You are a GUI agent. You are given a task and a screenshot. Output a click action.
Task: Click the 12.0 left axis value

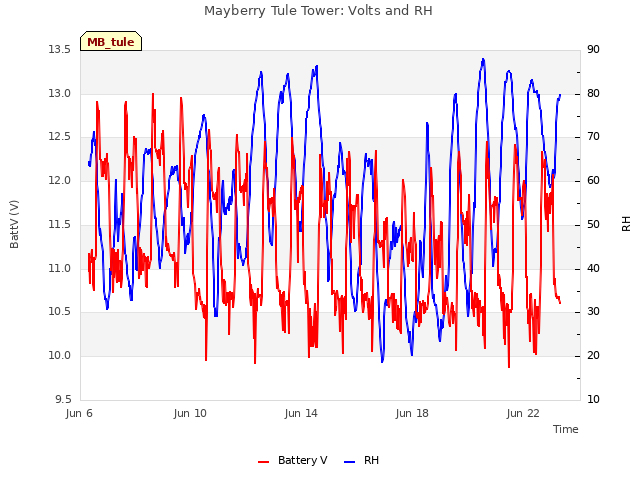[60, 180]
